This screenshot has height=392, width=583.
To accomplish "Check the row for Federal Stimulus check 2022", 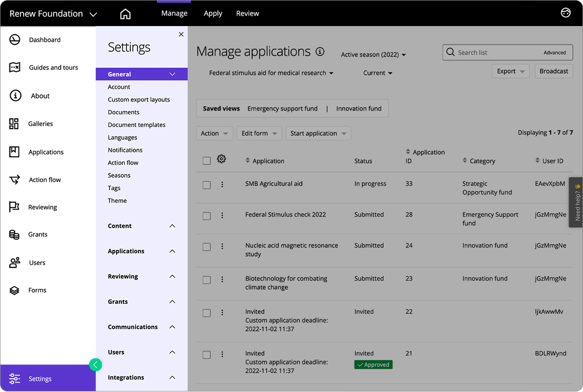I will coord(206,215).
